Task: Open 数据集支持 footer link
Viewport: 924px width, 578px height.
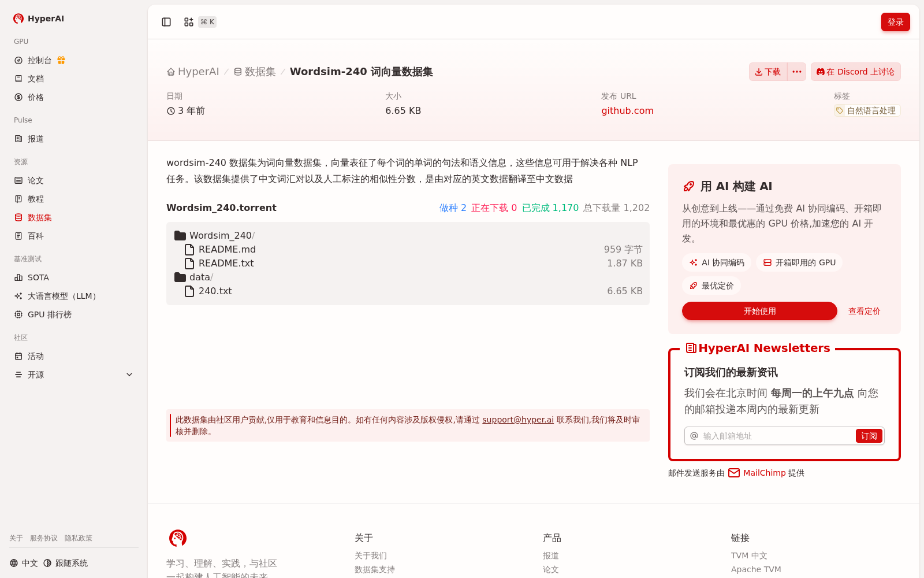Action: (x=375, y=569)
